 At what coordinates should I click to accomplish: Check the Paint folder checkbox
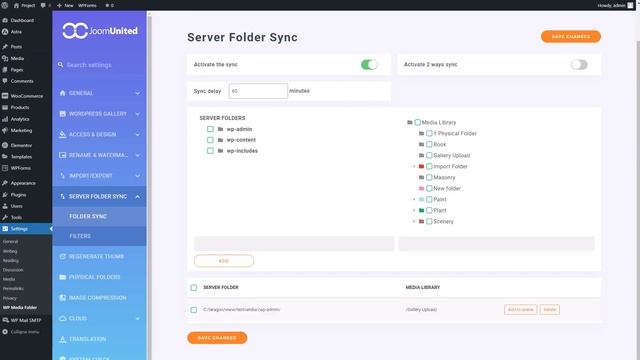pos(429,200)
